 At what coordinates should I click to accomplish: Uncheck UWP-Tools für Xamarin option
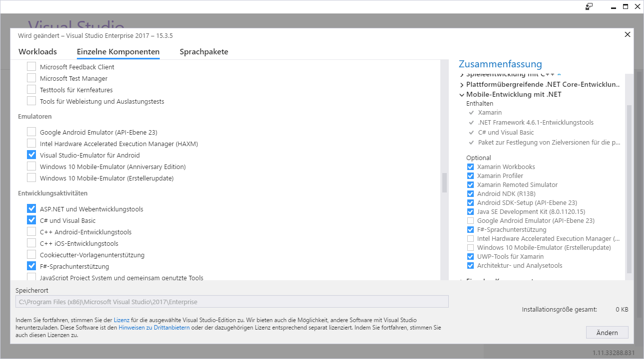click(470, 257)
